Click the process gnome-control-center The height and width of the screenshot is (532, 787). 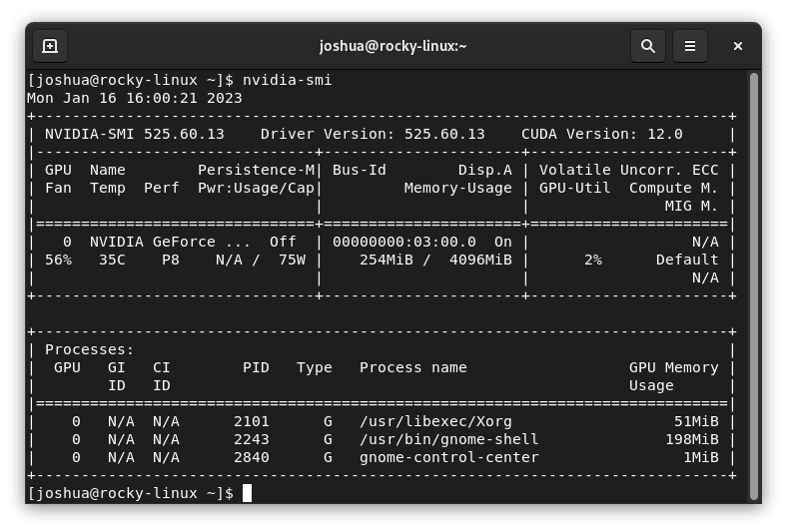point(448,457)
